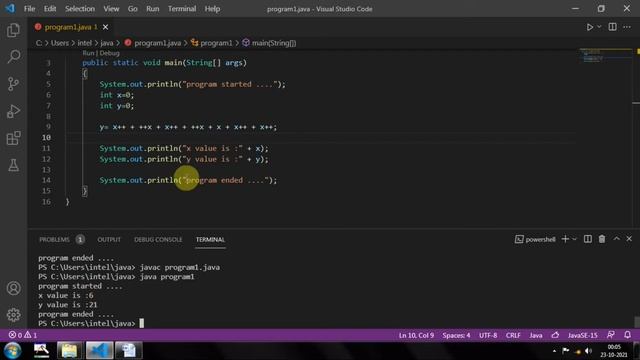Open the Run menu

[153, 9]
